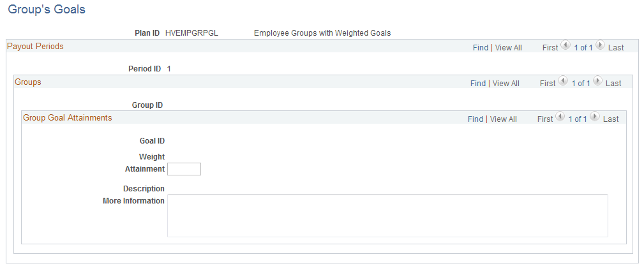Click Find link in Payout Periods
Image resolution: width=644 pixels, height=266 pixels.
point(480,48)
